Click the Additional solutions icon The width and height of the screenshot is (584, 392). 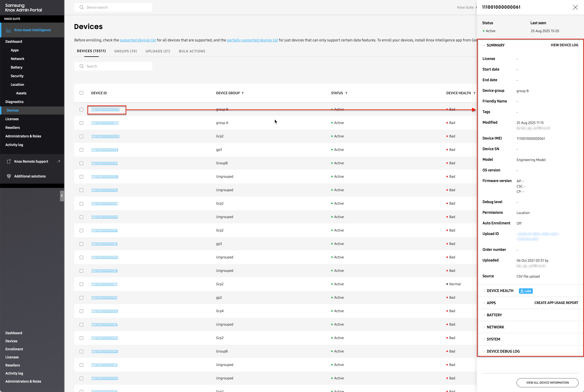tap(9, 176)
